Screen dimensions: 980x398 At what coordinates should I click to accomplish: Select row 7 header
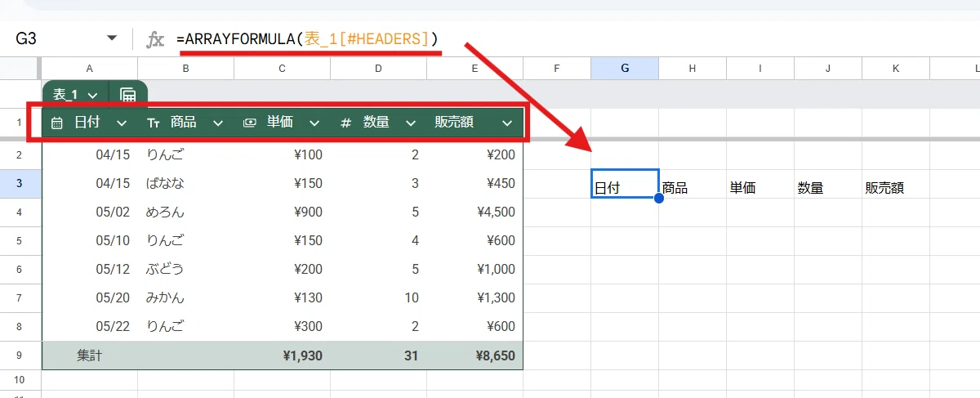click(x=20, y=297)
